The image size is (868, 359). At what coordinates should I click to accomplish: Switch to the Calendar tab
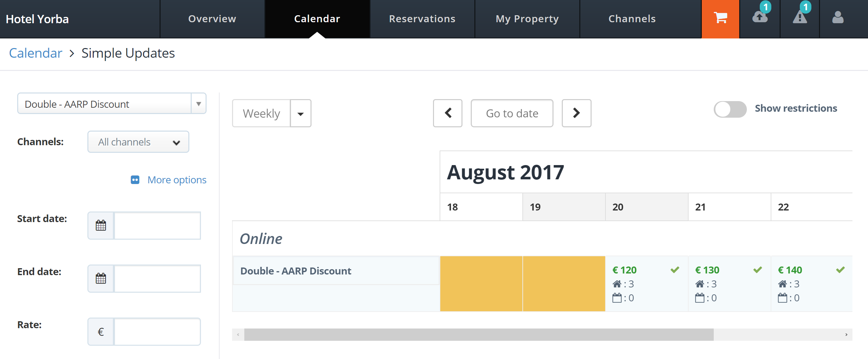(x=317, y=19)
